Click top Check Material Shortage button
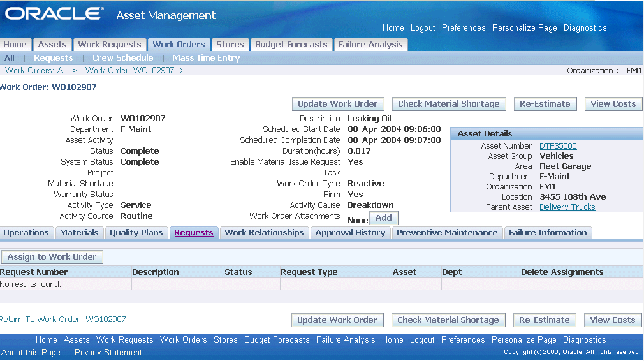Screen dimensions: 644x361 449,104
